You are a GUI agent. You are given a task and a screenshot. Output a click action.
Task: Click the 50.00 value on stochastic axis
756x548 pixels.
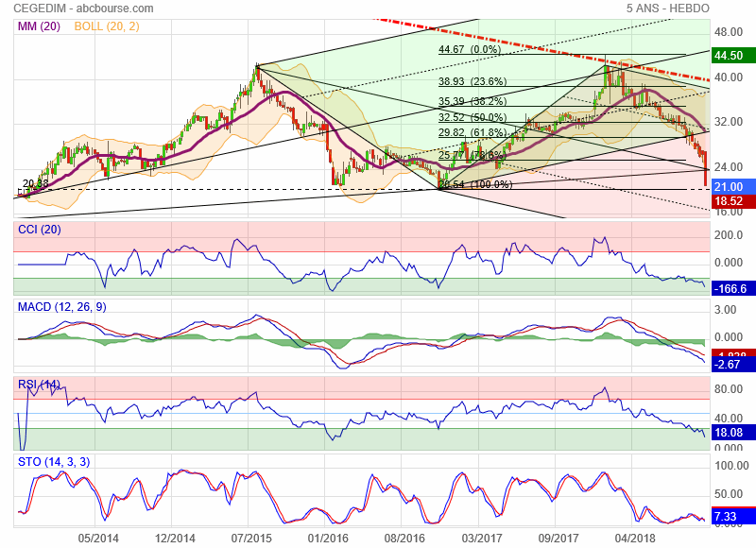[x=729, y=494]
